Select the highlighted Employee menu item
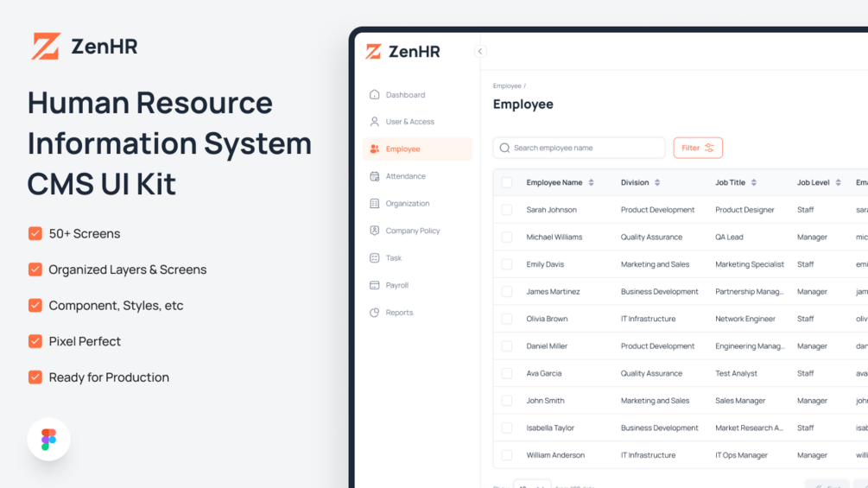 (417, 149)
